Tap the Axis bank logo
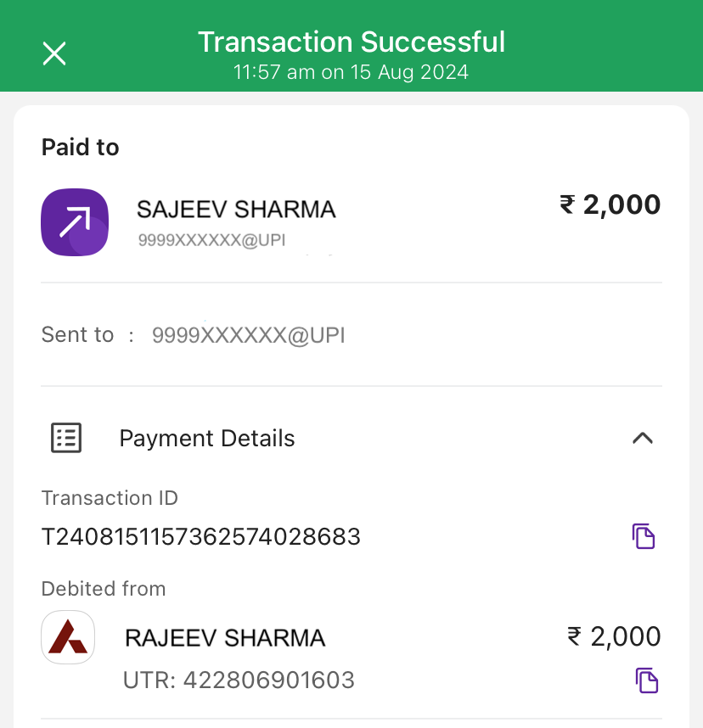This screenshot has width=703, height=728. pyautogui.click(x=68, y=637)
